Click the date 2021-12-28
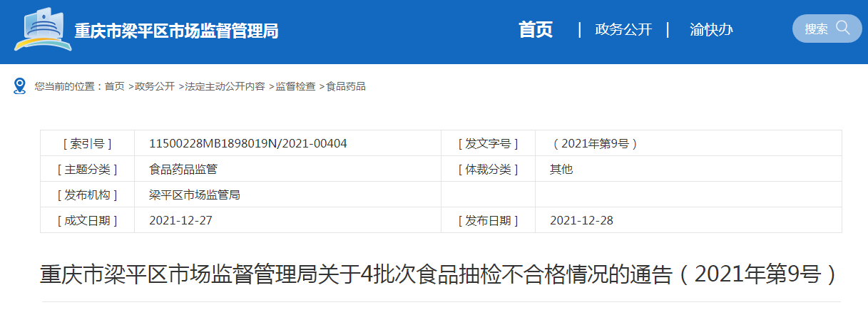This screenshot has height=310, width=868. tap(581, 220)
